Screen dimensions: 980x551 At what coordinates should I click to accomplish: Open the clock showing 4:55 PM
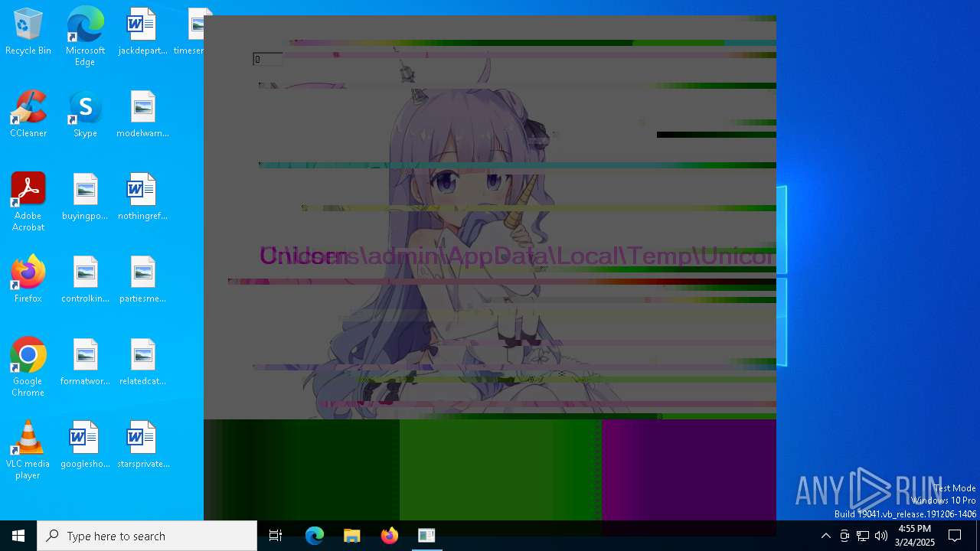915,536
